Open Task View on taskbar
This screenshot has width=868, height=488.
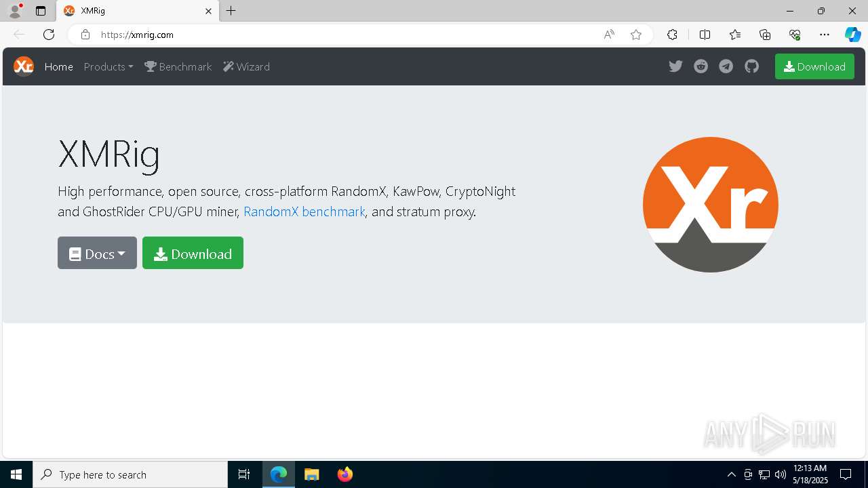pyautogui.click(x=244, y=474)
